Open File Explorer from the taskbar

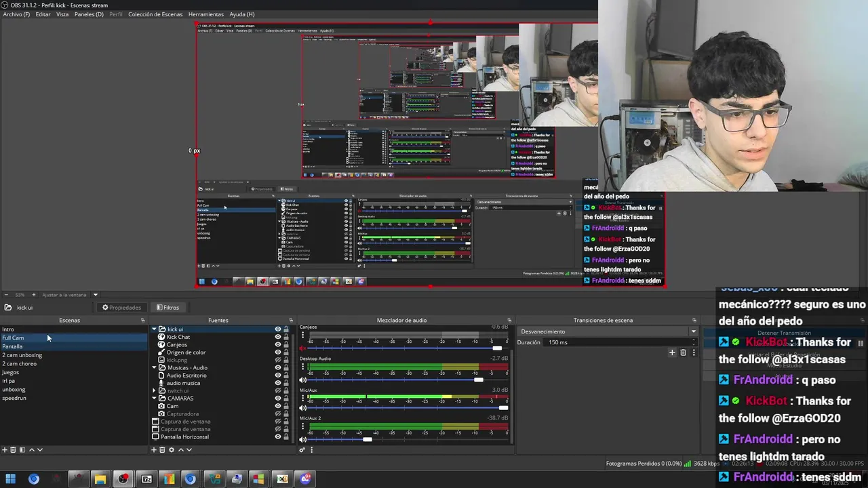(x=100, y=479)
